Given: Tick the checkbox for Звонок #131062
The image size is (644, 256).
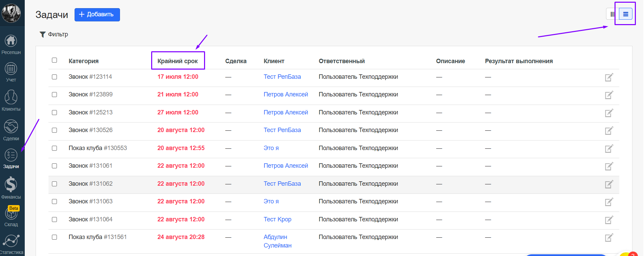Looking at the screenshot, I should 54,184.
